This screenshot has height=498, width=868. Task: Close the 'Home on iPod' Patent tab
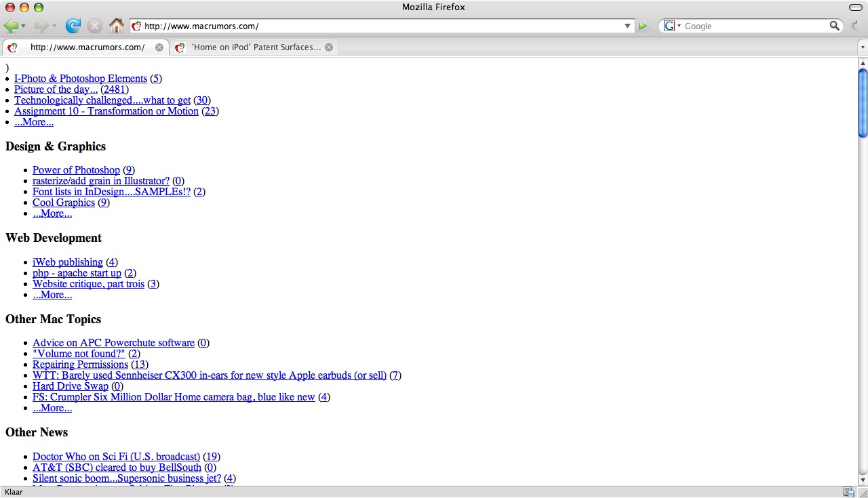pos(329,47)
